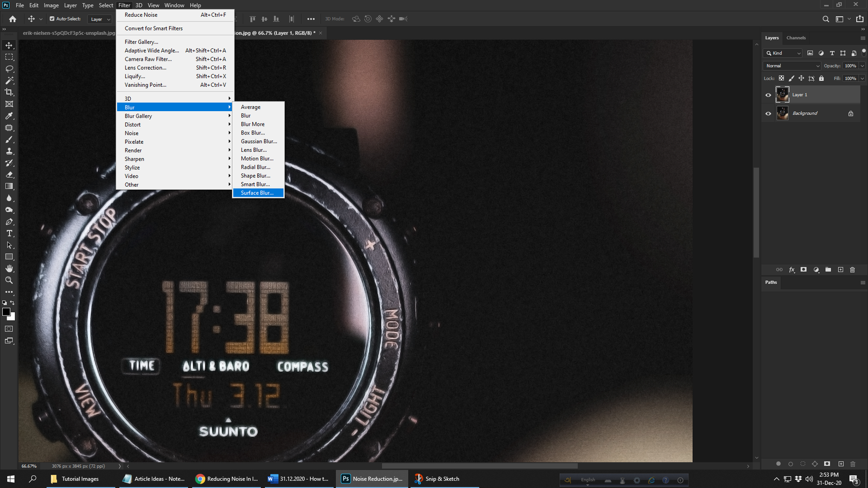Add a layer mask to Layer 1
The height and width of the screenshot is (488, 868).
(803, 269)
